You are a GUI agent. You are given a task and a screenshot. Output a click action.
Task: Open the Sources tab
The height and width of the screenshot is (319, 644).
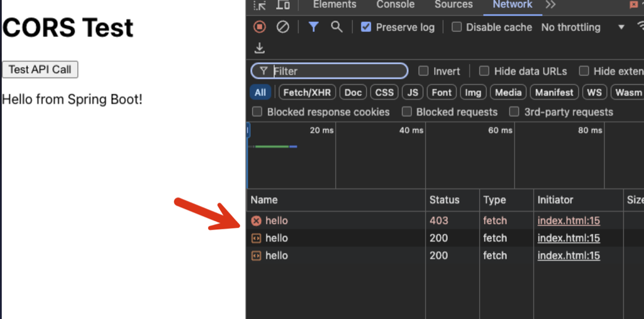tap(453, 4)
